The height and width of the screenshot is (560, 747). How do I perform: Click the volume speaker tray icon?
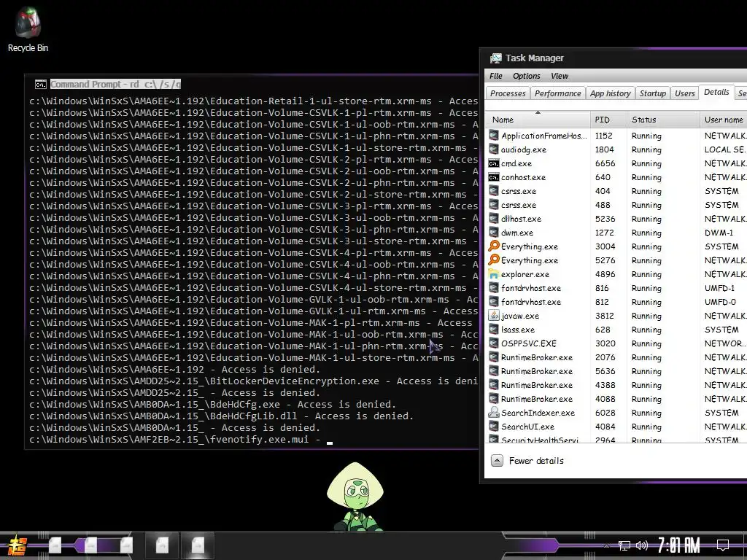coord(642,545)
